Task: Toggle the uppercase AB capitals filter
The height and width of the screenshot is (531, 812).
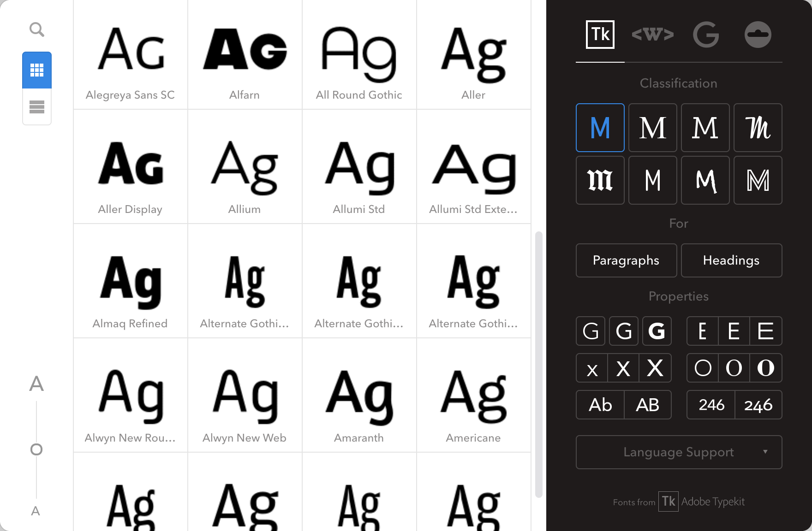Action: click(x=648, y=405)
